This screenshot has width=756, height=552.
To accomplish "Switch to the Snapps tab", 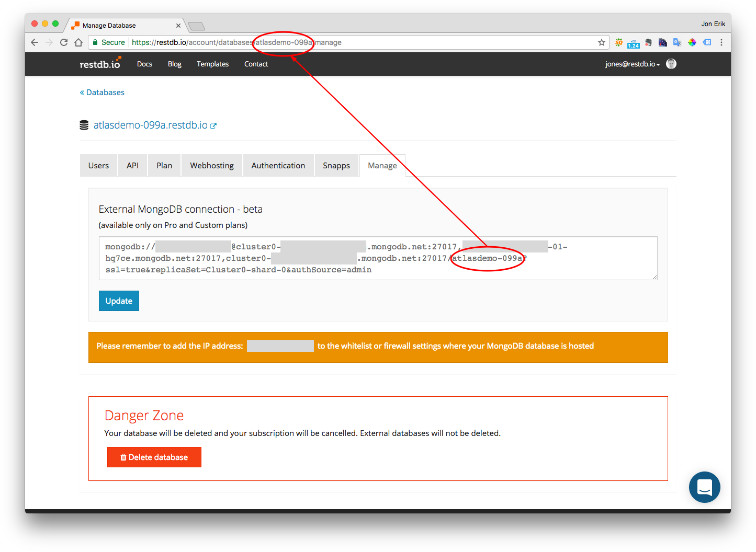I will pos(336,165).
